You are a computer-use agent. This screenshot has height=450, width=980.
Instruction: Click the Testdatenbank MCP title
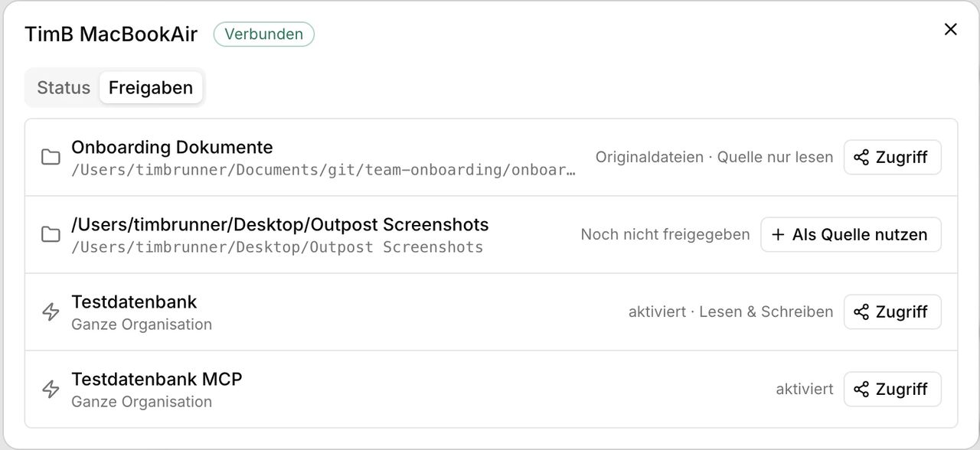(x=157, y=379)
